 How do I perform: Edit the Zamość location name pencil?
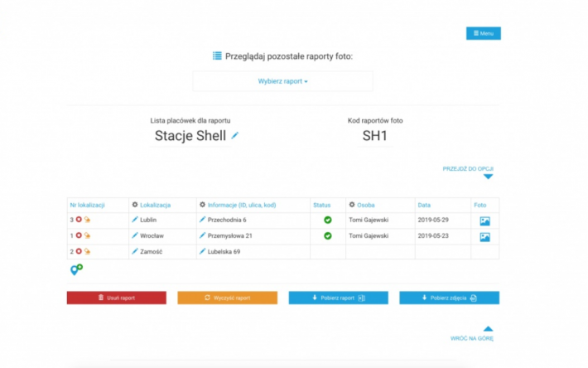[135, 251]
